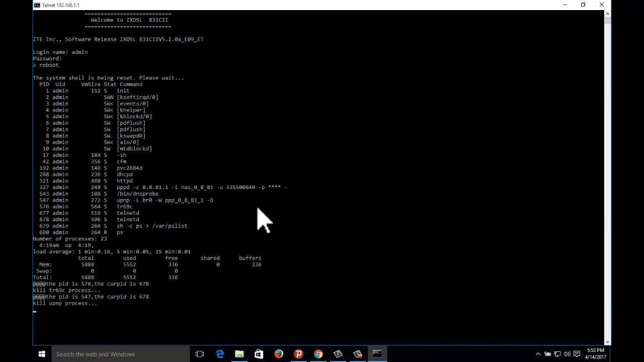Open the volume tray icon
The width and height of the screenshot is (644, 362).
point(567,354)
